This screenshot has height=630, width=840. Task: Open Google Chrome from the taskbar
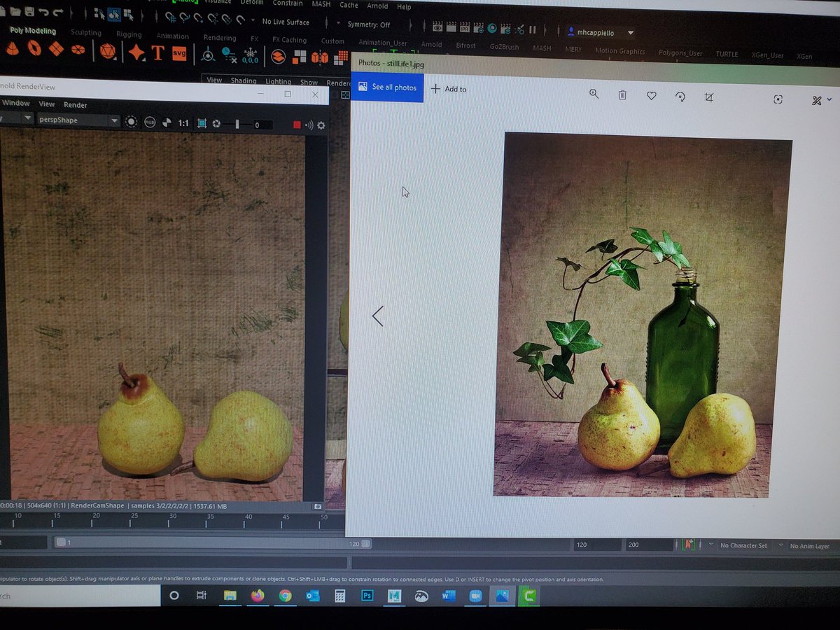[x=285, y=596]
